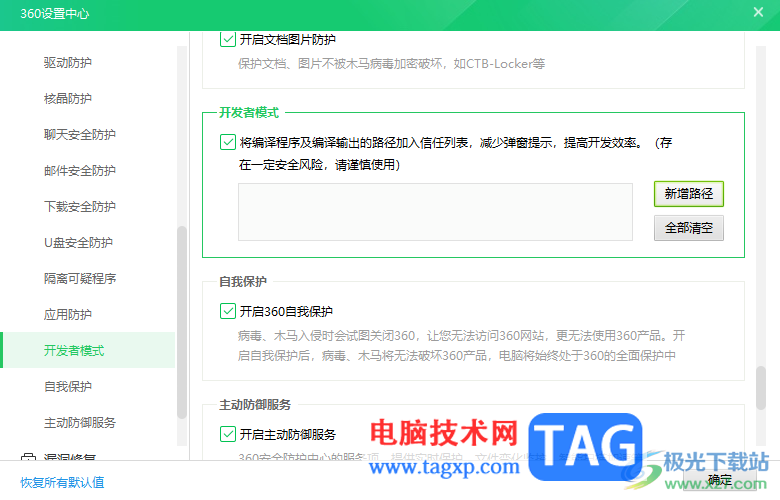
Task: Click the 主动防御服务 section heading
Action: (255, 404)
